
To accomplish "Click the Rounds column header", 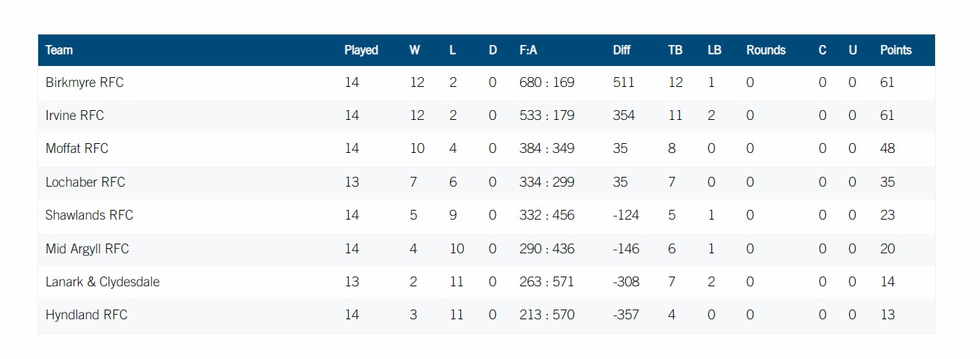I will 766,50.
